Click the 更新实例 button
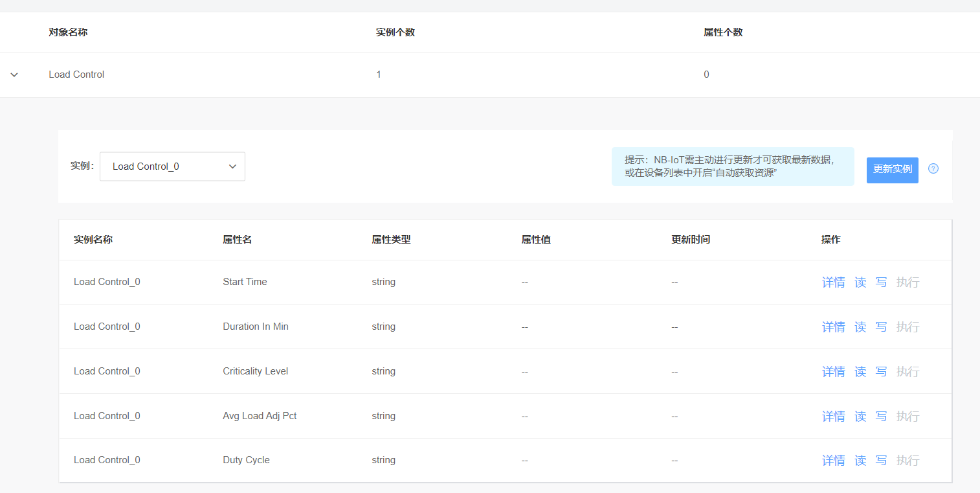This screenshot has width=980, height=493. click(892, 169)
